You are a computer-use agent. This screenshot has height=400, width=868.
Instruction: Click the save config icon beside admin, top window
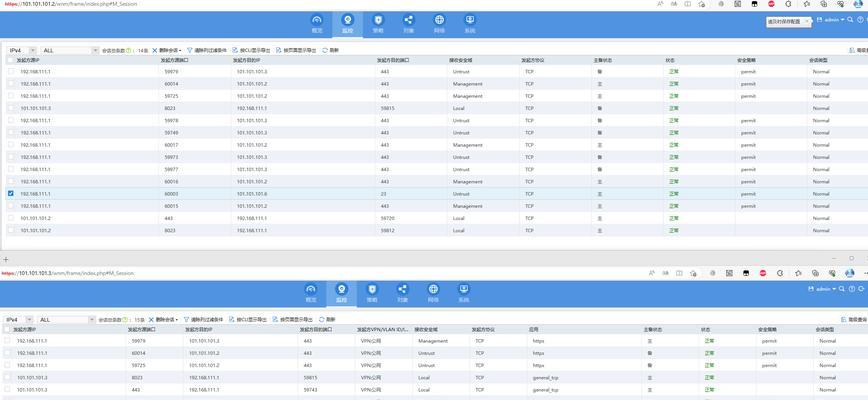(820, 19)
